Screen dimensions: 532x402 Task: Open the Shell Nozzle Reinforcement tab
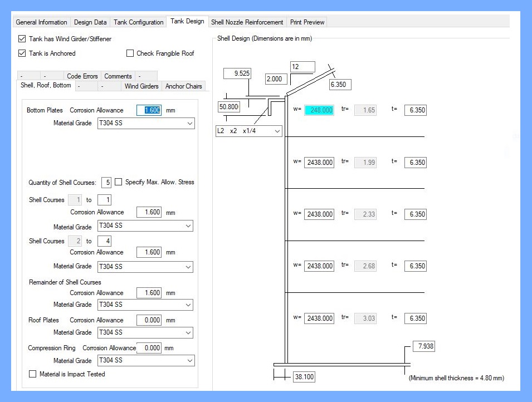point(247,22)
